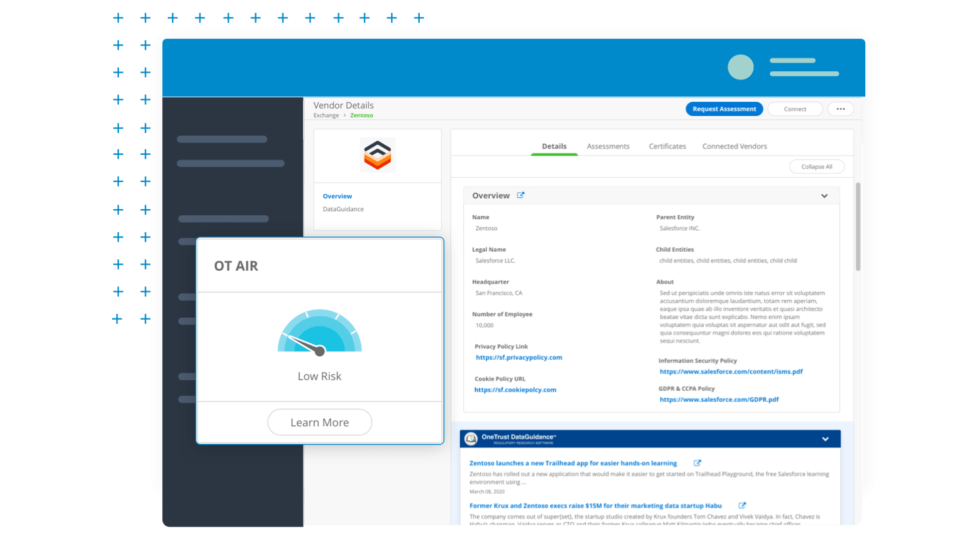The width and height of the screenshot is (978, 560).
Task: Switch to the Assessments tab
Action: 608,147
